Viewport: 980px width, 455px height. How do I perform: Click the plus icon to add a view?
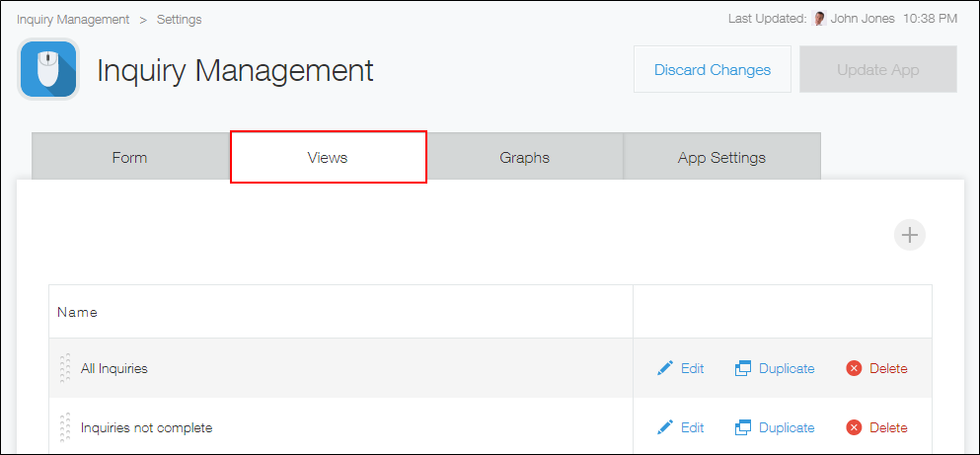point(909,235)
